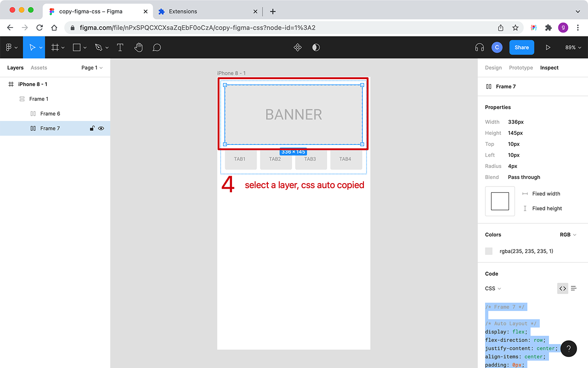Viewport: 588px width, 368px height.
Task: Toggle visibility of Frame 7 layer
Action: (x=101, y=128)
